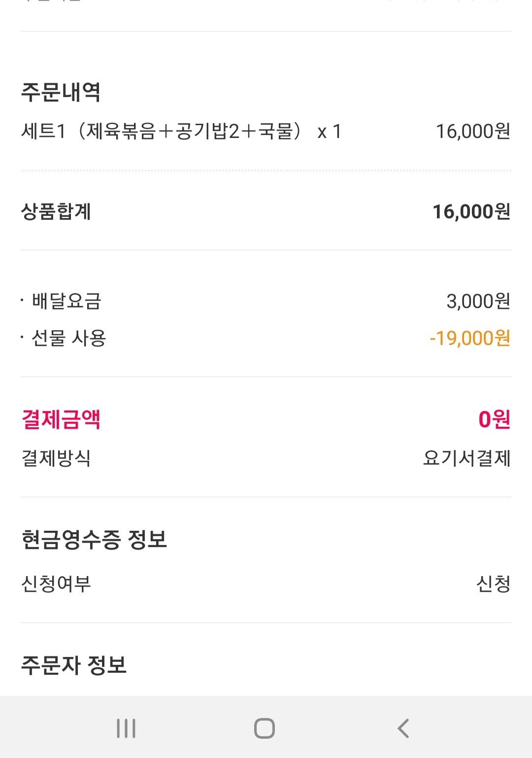Screen dimensions: 532x758
Task: Tap the 신청여부 label
Action: 56,584
